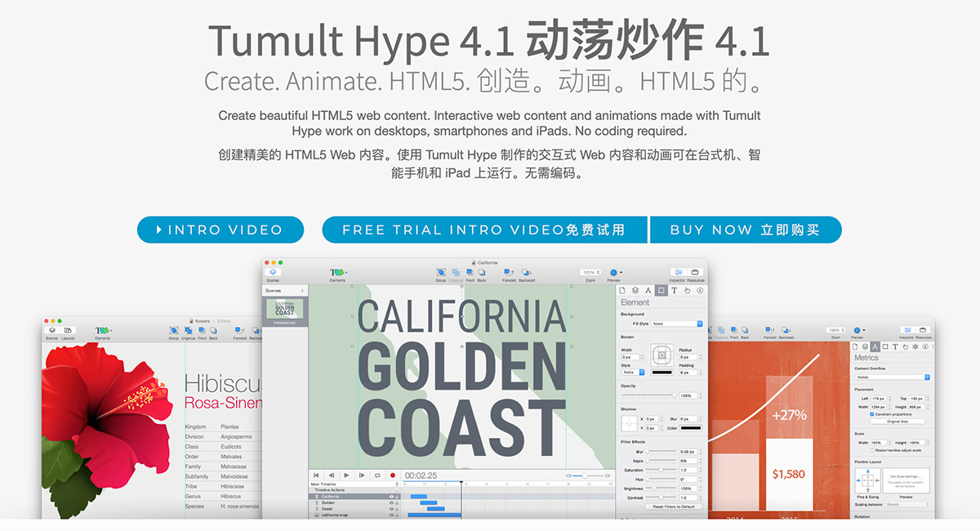Click the BUY NOW 立即购买 button
Viewport: 980px width, 531px height.
point(746,230)
